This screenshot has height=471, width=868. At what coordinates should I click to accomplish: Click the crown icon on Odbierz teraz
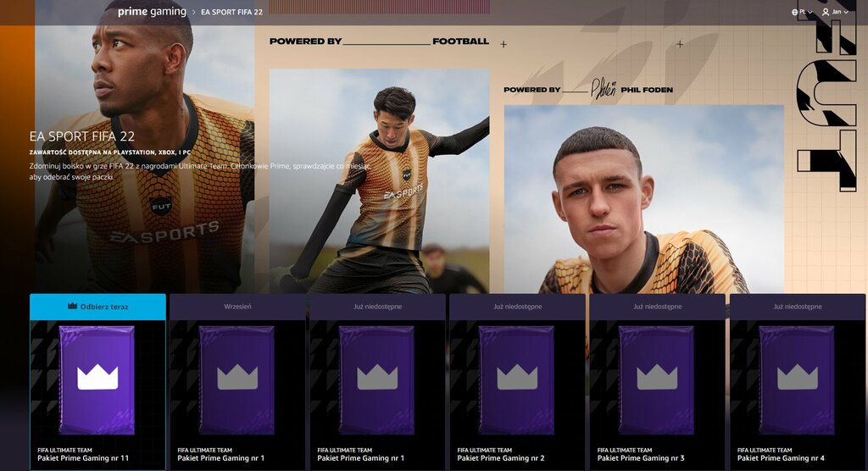72,306
